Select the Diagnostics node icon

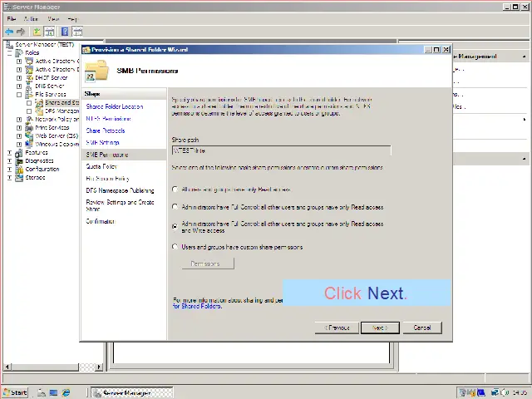pos(20,161)
